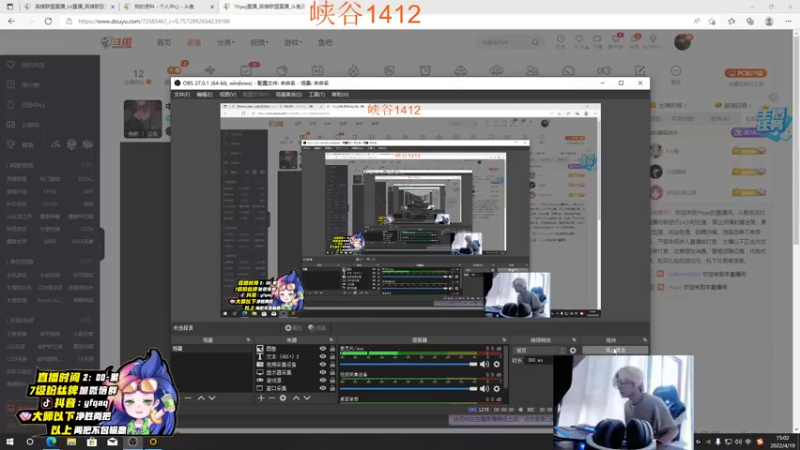This screenshot has height=450, width=800.
Task: Click the PC客户端 button on Douyu page
Action: coord(745,73)
